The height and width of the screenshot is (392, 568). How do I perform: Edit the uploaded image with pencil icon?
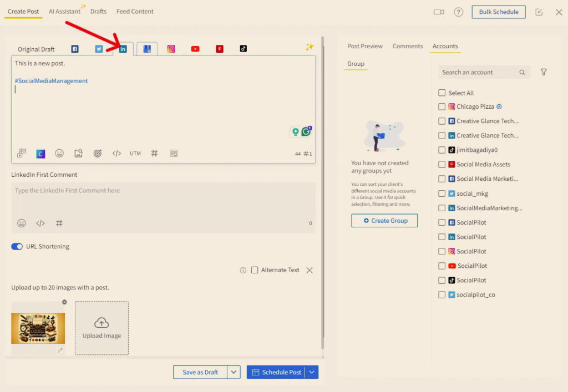pos(60,350)
